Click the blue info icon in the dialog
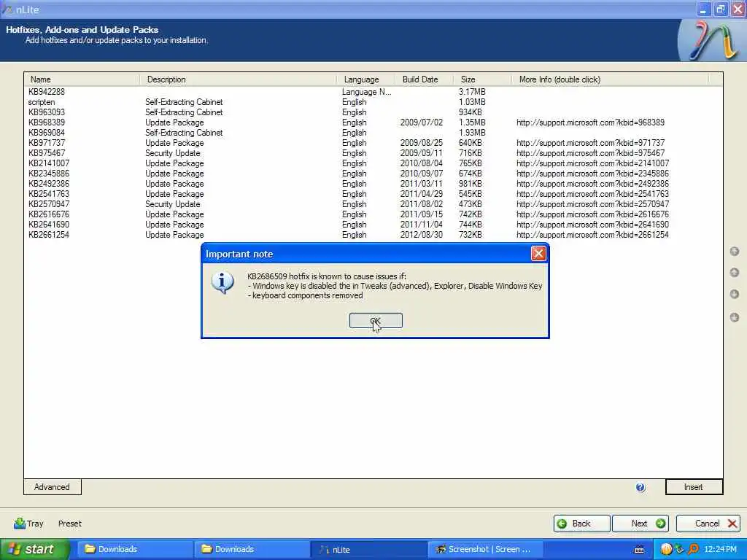 [222, 282]
